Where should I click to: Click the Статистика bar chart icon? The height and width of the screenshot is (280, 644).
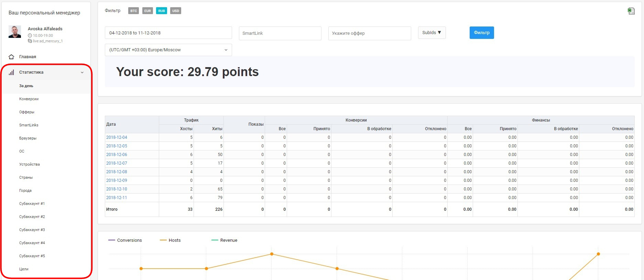pyautogui.click(x=11, y=72)
